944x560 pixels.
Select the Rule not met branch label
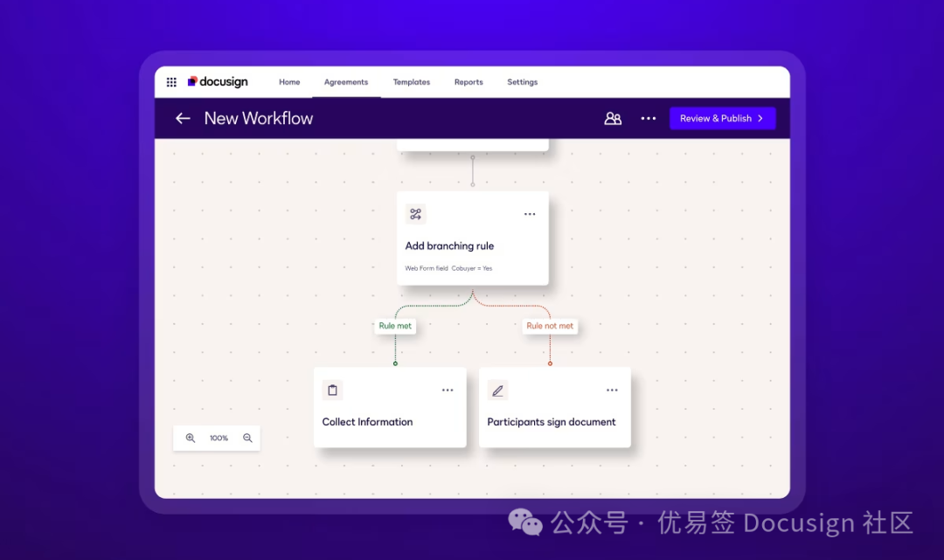point(550,326)
